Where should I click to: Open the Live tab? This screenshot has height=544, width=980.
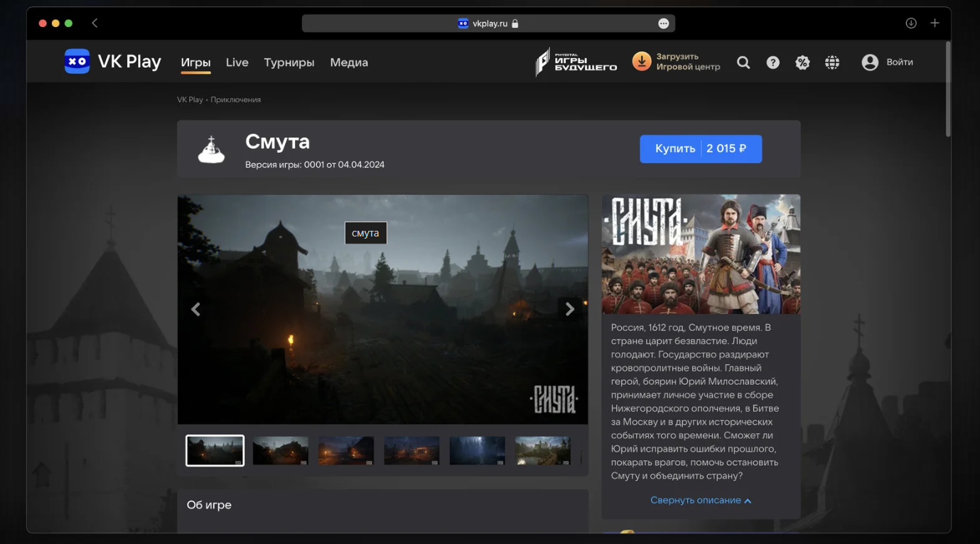pyautogui.click(x=237, y=62)
